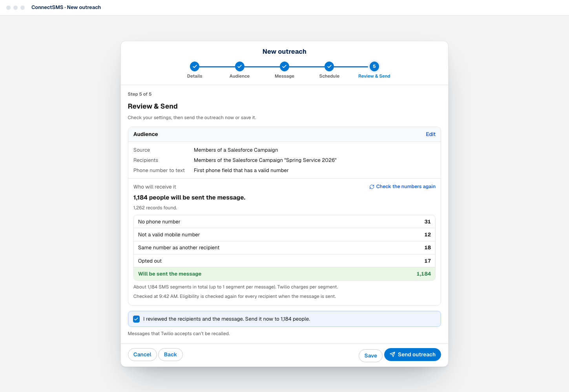Go to the Details step label
This screenshot has width=569, height=392.
(195, 76)
